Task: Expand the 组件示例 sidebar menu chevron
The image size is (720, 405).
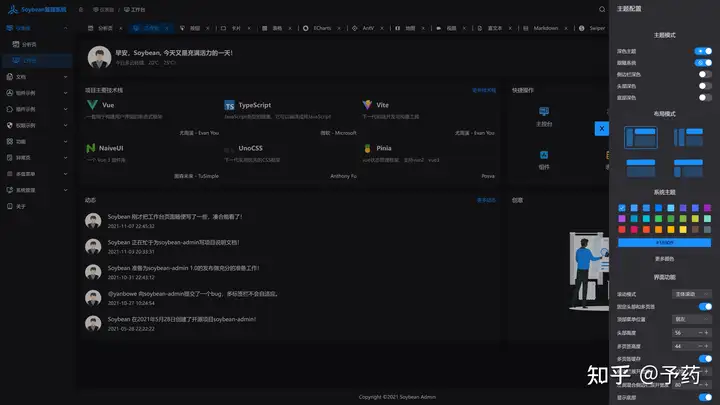Action: click(x=66, y=93)
